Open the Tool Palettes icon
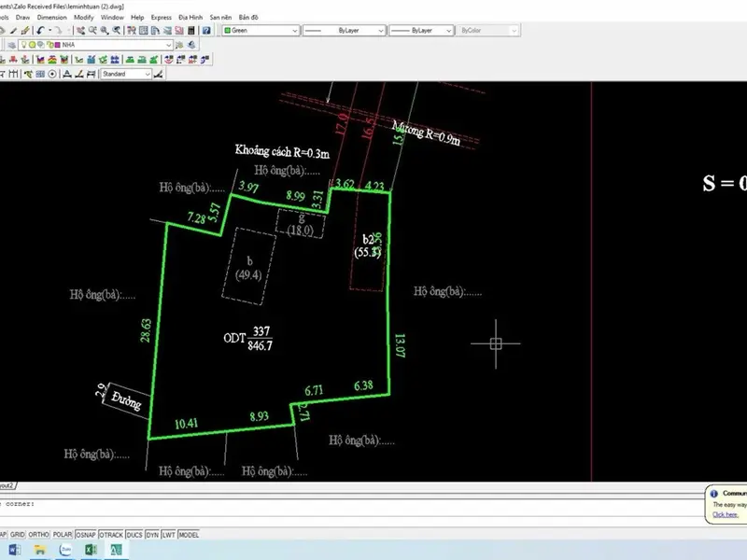 point(155,30)
